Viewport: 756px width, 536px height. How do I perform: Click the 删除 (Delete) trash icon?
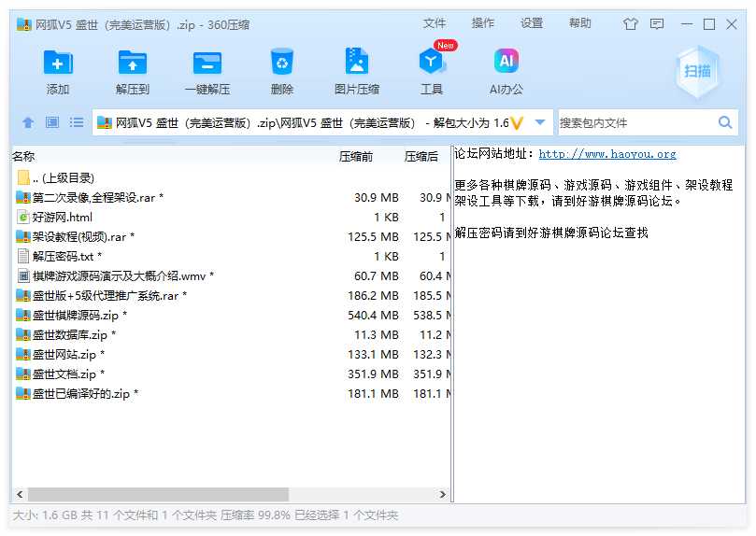pos(282,62)
